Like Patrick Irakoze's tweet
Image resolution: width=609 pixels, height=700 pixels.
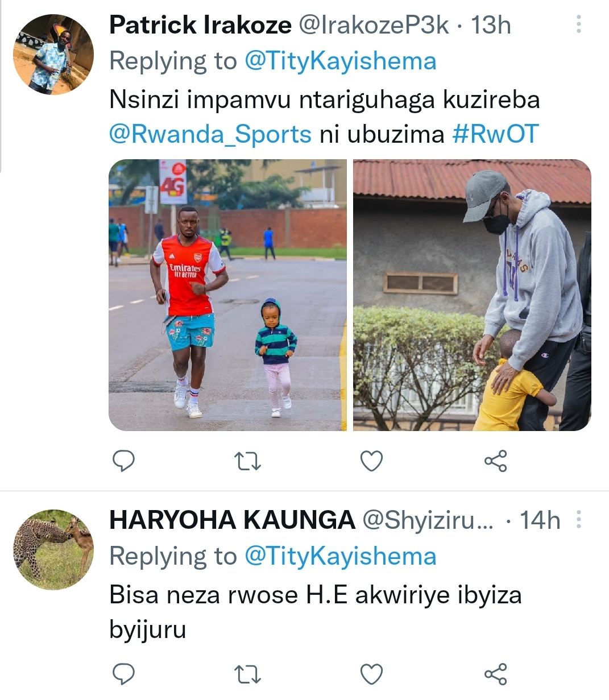[x=371, y=461]
